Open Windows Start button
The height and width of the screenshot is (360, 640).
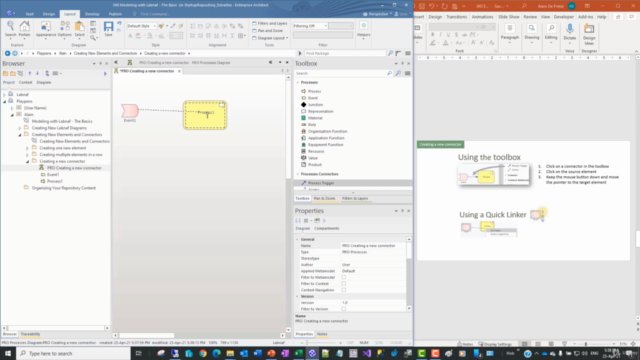click(8, 353)
